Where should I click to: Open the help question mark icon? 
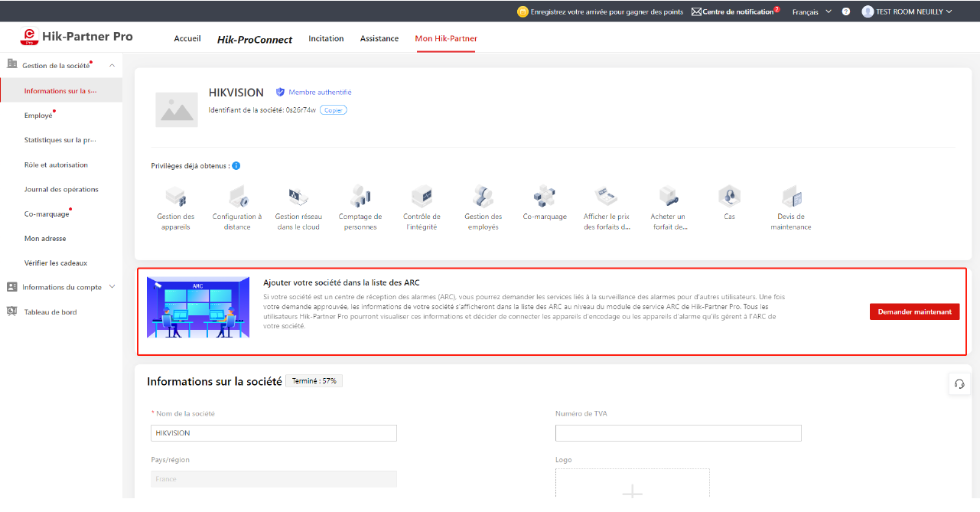click(846, 11)
